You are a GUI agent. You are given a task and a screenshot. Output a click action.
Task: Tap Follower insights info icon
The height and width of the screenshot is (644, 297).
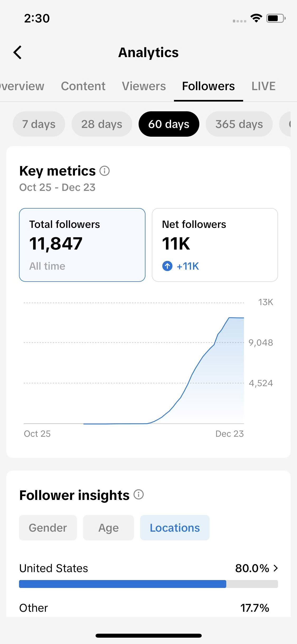pos(139,494)
